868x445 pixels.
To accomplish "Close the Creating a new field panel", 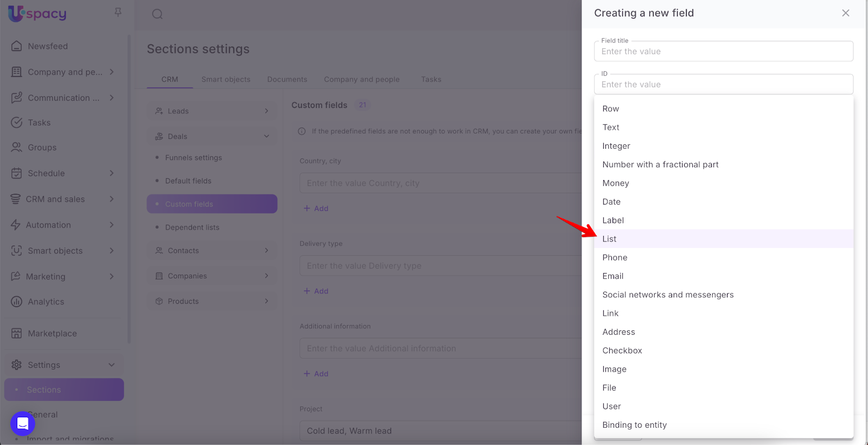I will [x=845, y=13].
